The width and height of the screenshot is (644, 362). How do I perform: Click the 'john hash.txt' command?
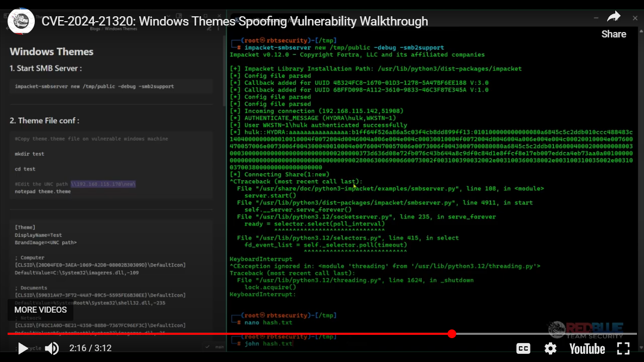[268, 344]
